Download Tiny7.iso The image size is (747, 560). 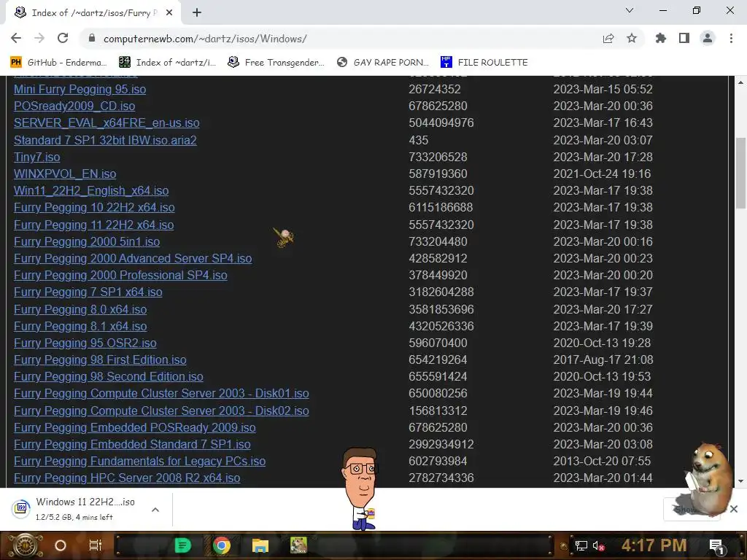[36, 157]
